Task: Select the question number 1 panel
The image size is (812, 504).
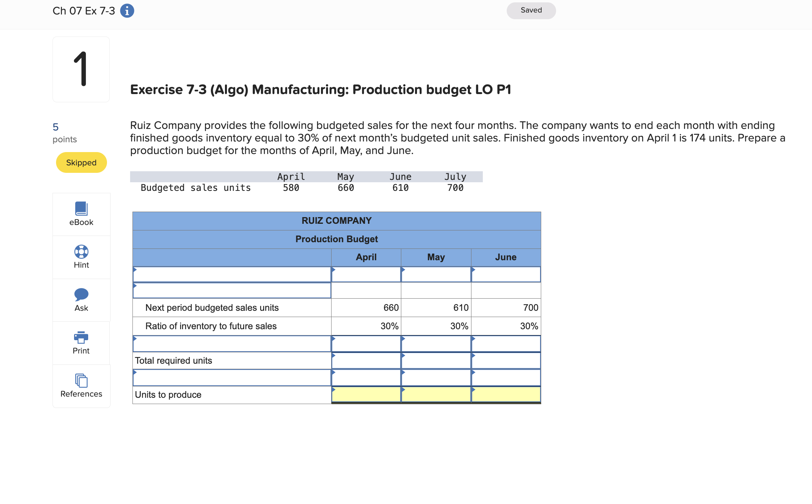Action: point(81,69)
